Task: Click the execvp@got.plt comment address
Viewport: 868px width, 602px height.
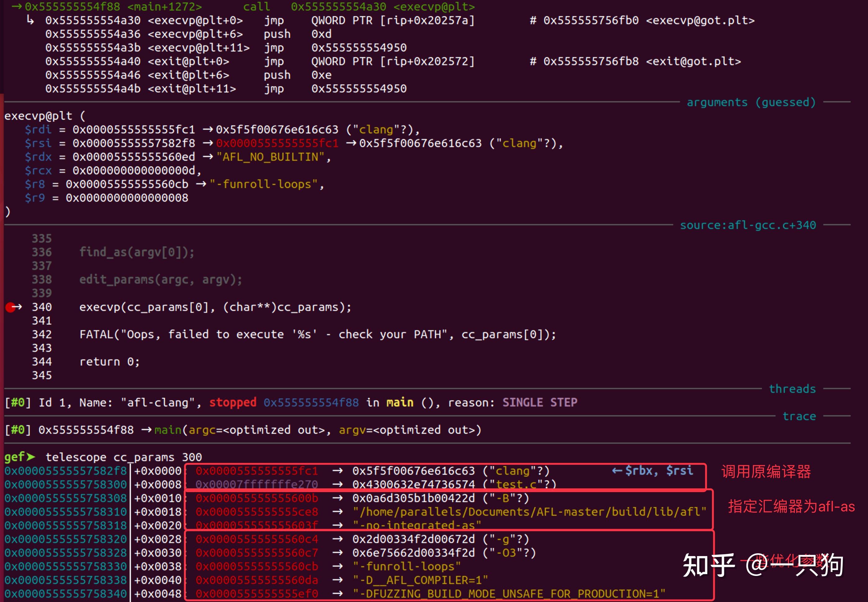Action: [590, 20]
